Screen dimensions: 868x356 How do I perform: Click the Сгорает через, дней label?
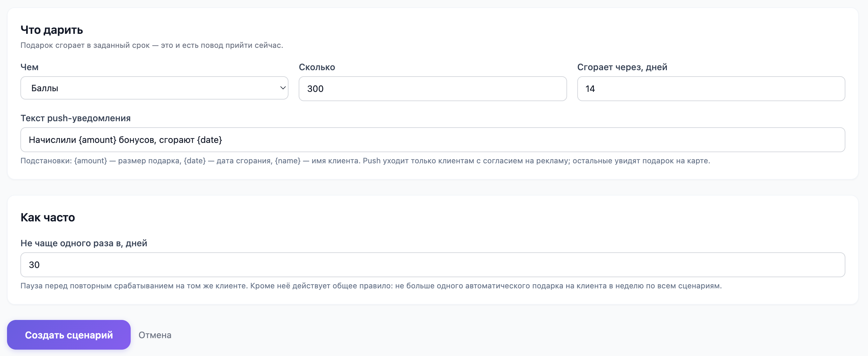click(x=622, y=67)
